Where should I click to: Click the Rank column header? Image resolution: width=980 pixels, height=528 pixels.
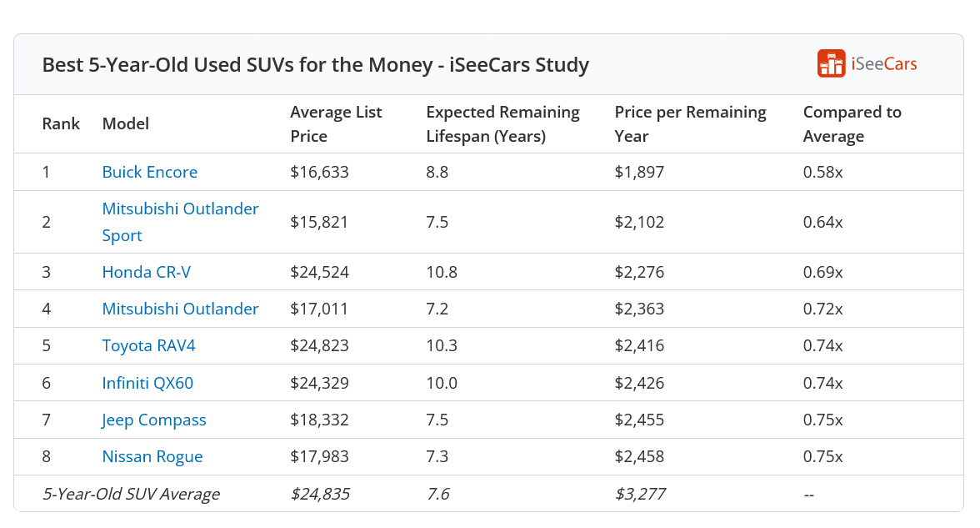click(61, 123)
